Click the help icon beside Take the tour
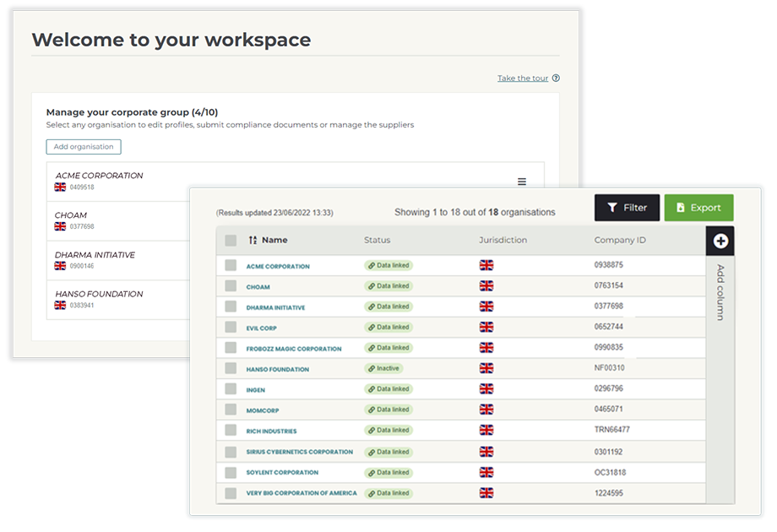 (556, 78)
